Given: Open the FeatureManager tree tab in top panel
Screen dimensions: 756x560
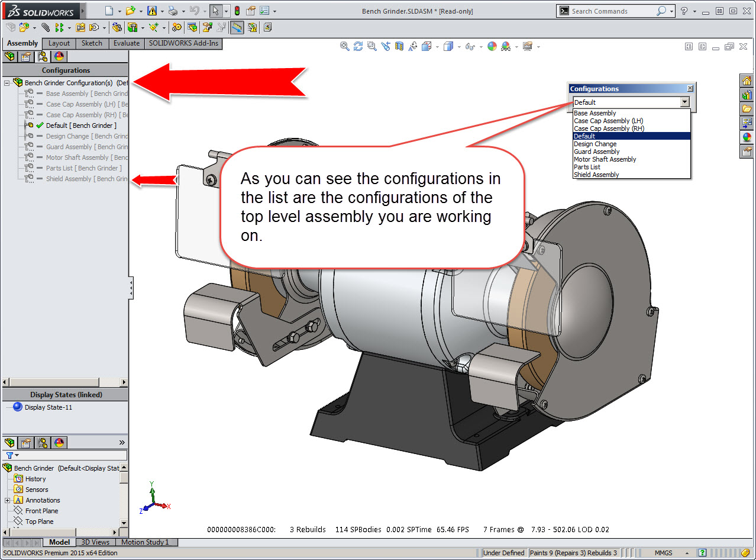Looking at the screenshot, I should tap(9, 57).
